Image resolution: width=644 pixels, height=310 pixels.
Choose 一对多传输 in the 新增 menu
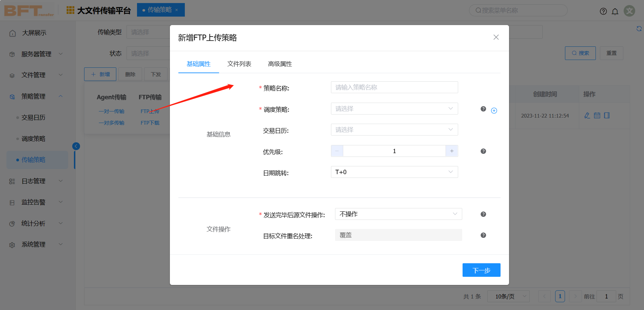(112, 123)
